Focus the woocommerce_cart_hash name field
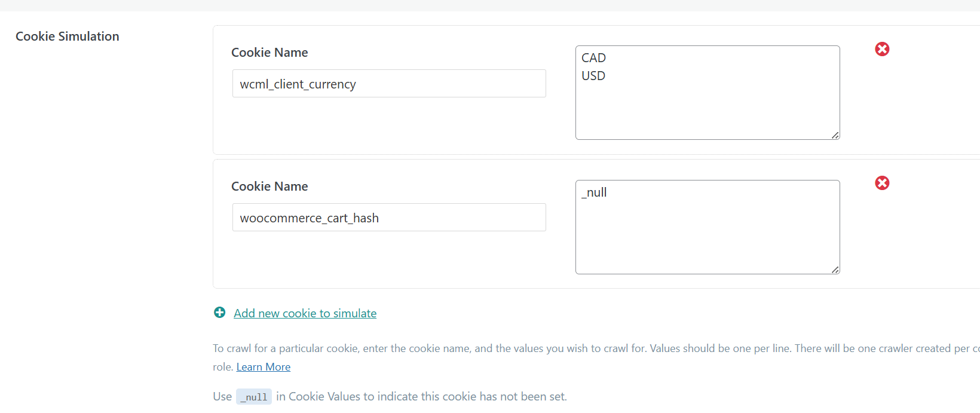 click(389, 218)
